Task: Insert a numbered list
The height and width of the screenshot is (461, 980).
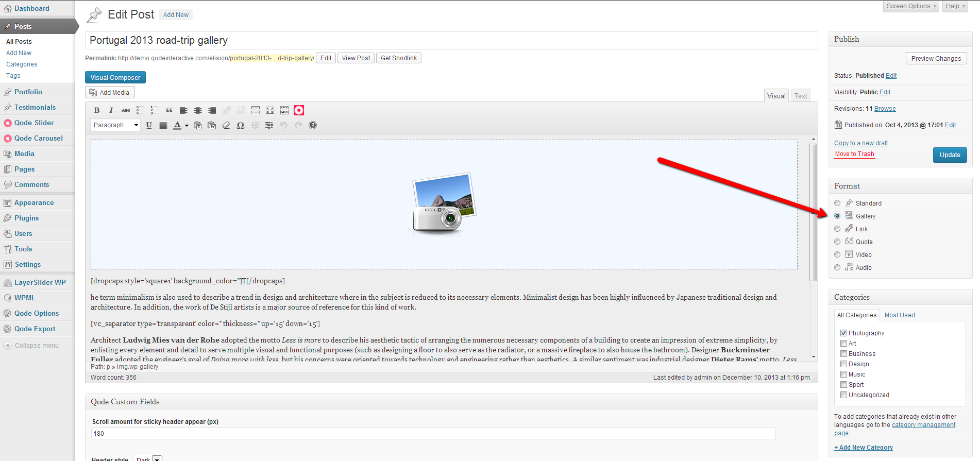Action: pos(155,110)
